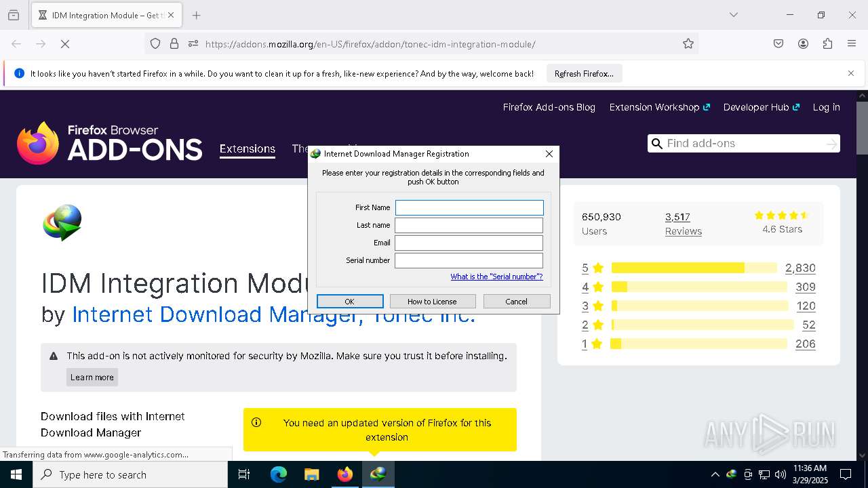
Task: Click the 5-star rating bar
Action: pyautogui.click(x=694, y=268)
